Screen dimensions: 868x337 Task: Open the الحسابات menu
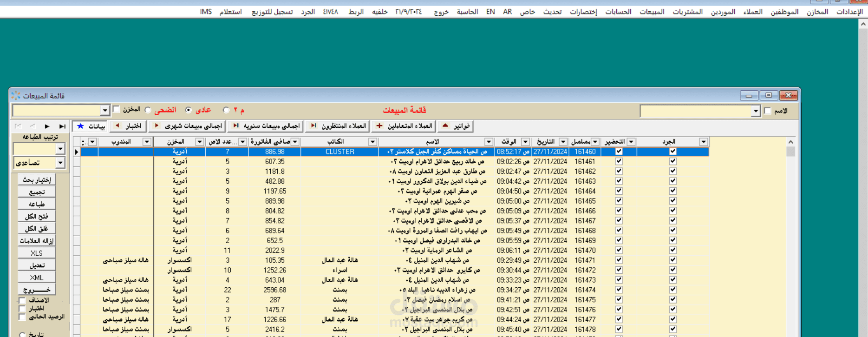click(618, 12)
